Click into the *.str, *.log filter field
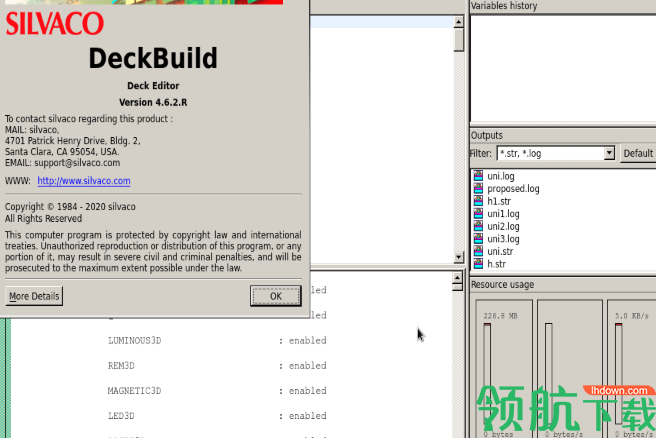The height and width of the screenshot is (438, 656). click(x=550, y=153)
